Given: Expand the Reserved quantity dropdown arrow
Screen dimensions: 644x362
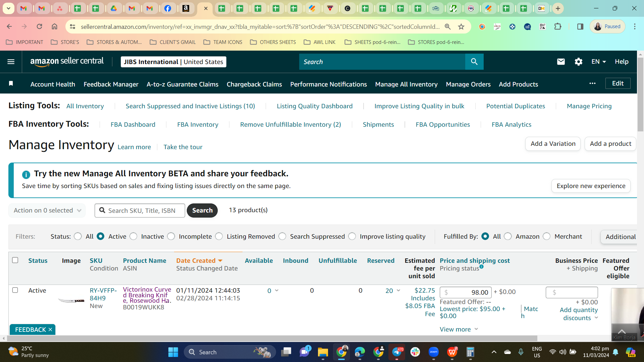Looking at the screenshot, I should 398,291.
